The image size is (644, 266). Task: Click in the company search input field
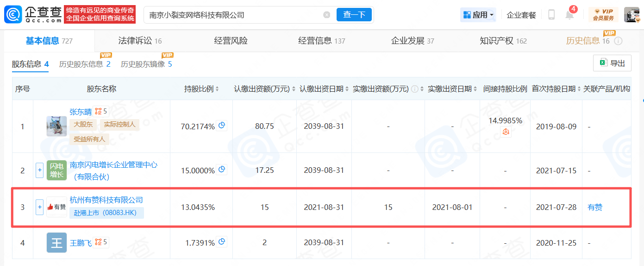(231, 15)
